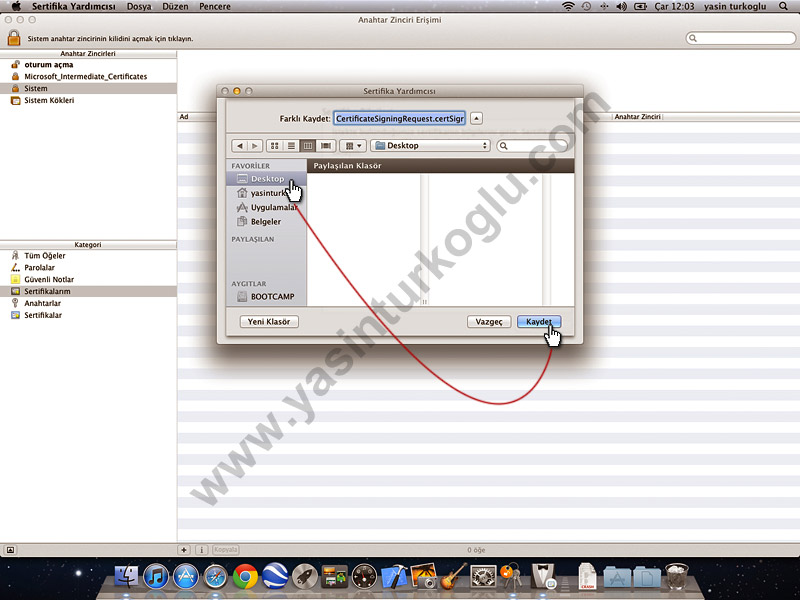The image size is (800, 600).
Task: Open Launchpad rocket icon in Dock
Action: [305, 577]
